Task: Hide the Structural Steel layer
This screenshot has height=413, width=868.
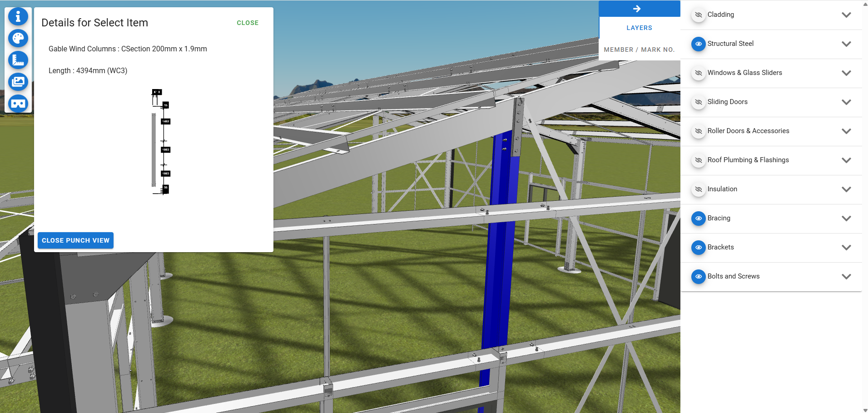Action: (699, 44)
